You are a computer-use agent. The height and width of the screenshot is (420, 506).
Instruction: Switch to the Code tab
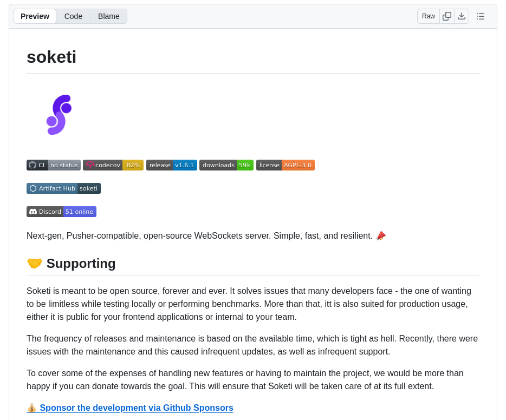click(x=73, y=16)
